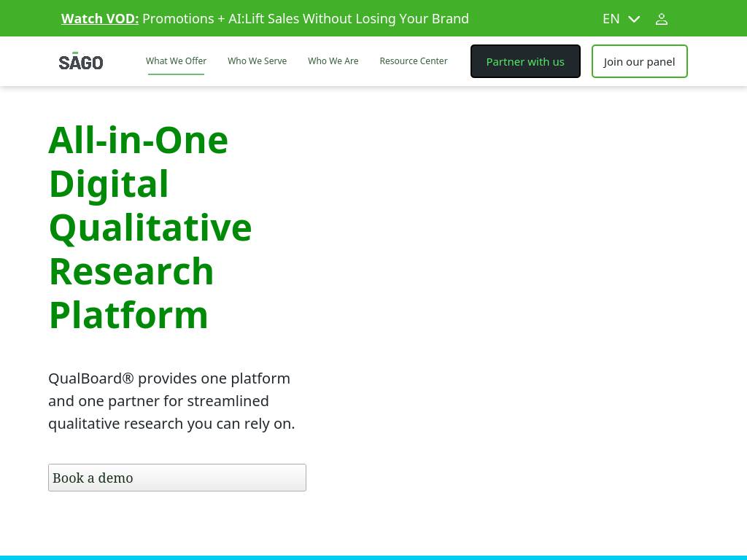This screenshot has height=560, width=747.
Task: Click the All-in-One Digital Qualitative heading
Action: pos(150,227)
